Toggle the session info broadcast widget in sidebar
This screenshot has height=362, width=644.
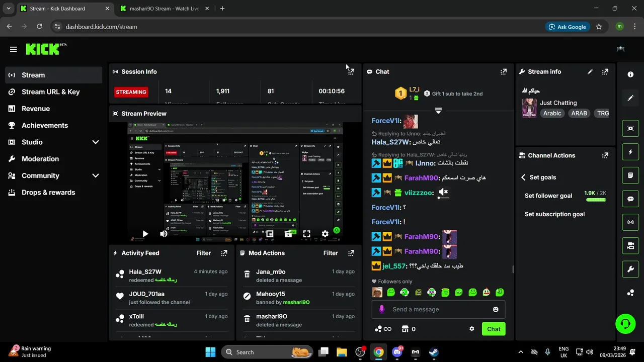tap(630, 222)
